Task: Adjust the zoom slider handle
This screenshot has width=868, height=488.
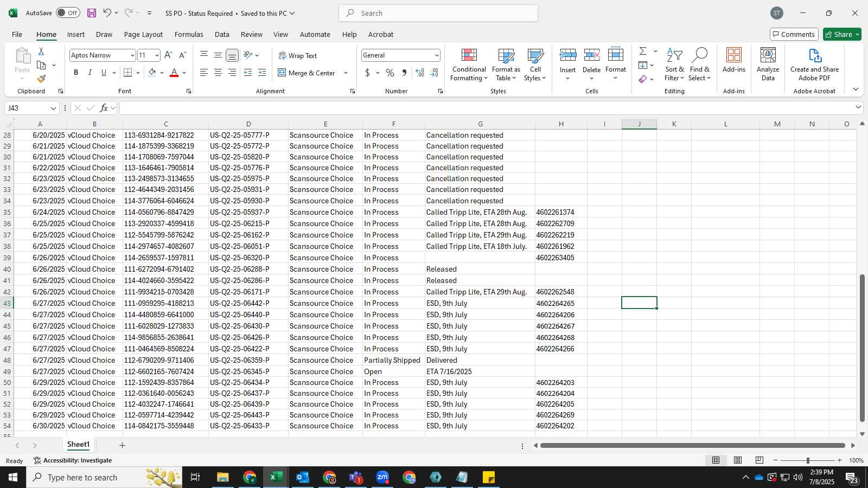Action: tap(808, 460)
